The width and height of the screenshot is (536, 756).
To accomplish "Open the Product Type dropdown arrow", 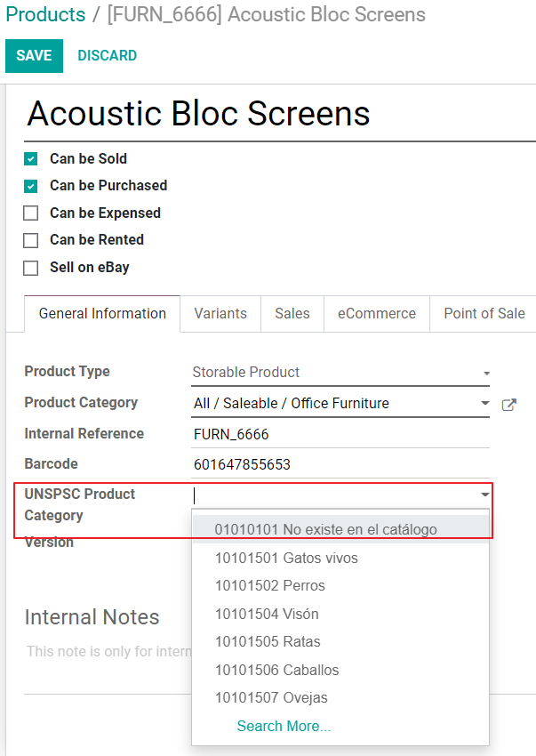I will pos(486,373).
